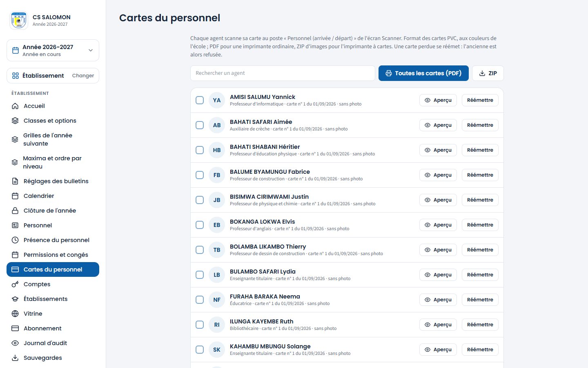The width and height of the screenshot is (588, 368).
Task: Click Réémettre for KAHAMBU MBUNGU Solange
Action: (x=480, y=350)
